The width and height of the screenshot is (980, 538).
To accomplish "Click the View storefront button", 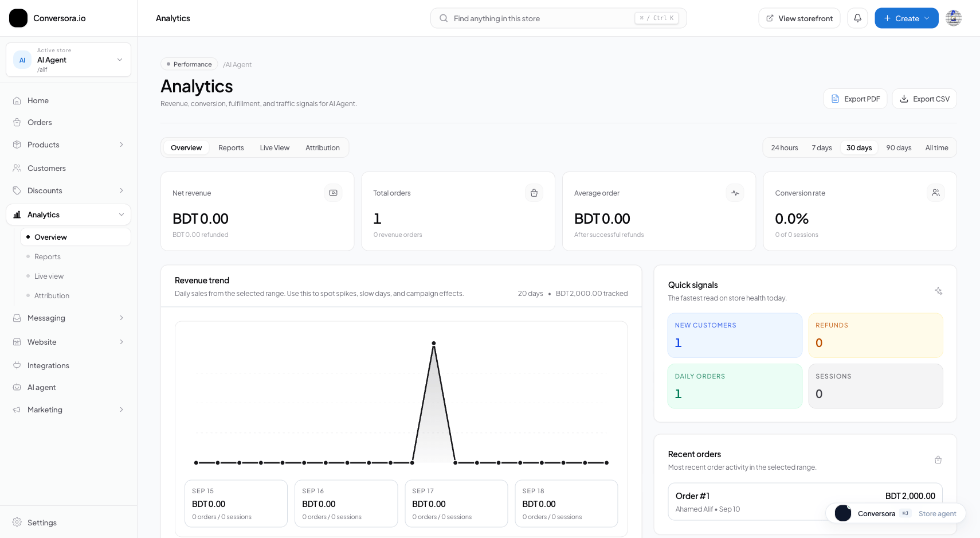I will pos(799,18).
